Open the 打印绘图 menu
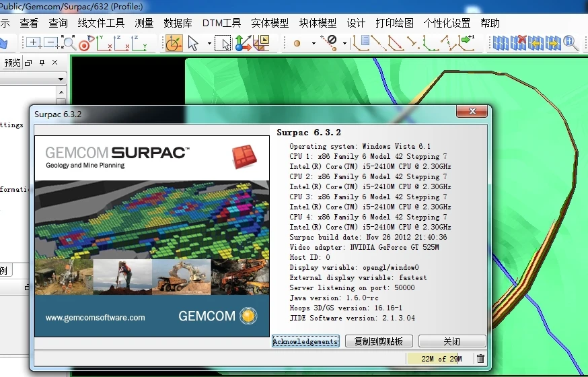Viewport: 588px width, 377px height. coord(394,24)
